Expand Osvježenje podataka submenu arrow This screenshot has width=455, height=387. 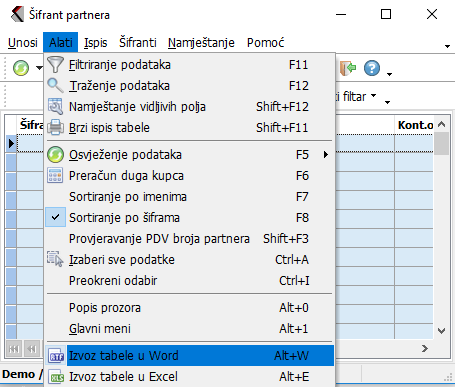[x=326, y=155]
